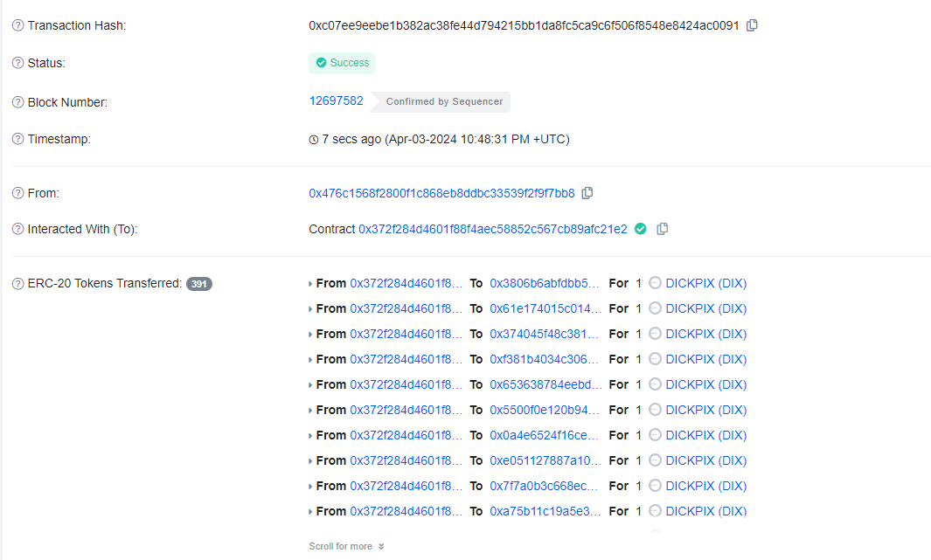Image resolution: width=931 pixels, height=560 pixels.
Task: Click the Success status badge
Action: pos(342,63)
